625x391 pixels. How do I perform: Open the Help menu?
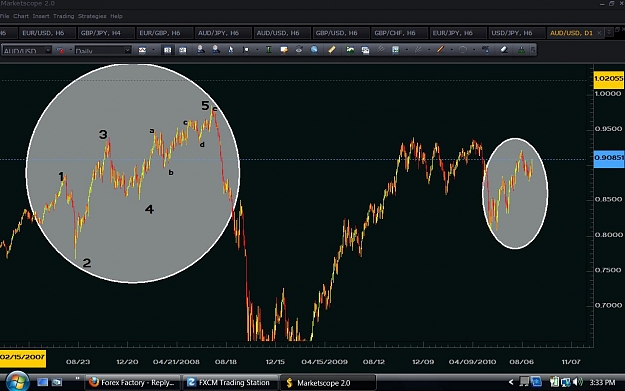(116, 16)
